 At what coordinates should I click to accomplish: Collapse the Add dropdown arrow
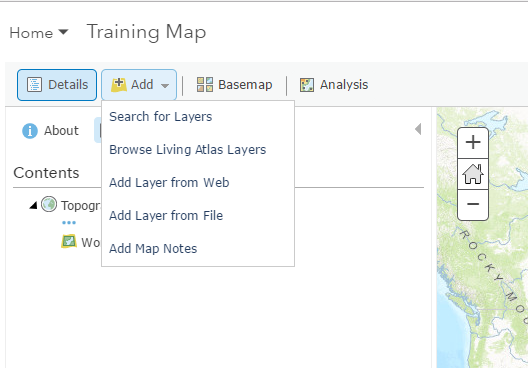pyautogui.click(x=165, y=86)
